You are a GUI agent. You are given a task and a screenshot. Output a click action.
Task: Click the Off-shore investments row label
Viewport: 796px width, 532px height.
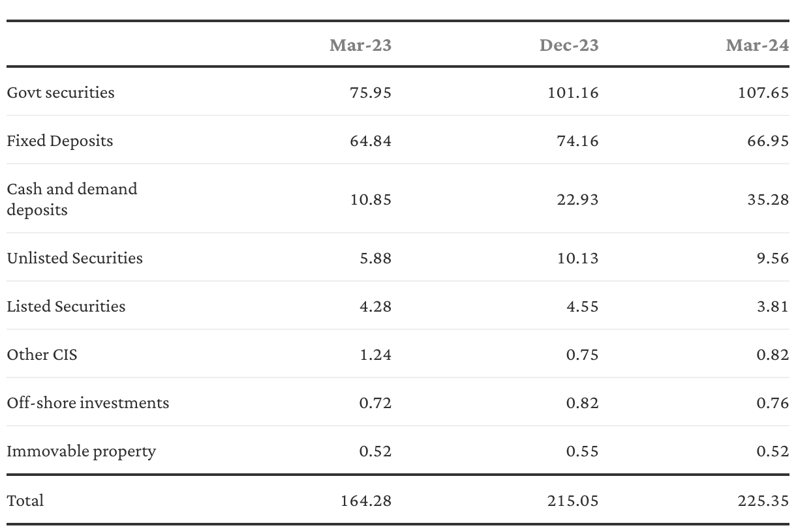[x=88, y=403]
